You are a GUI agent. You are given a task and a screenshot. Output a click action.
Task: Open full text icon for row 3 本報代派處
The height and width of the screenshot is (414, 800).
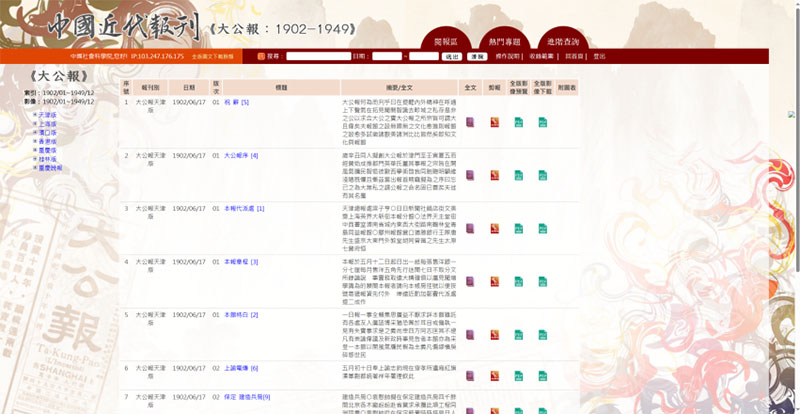pos(470,228)
